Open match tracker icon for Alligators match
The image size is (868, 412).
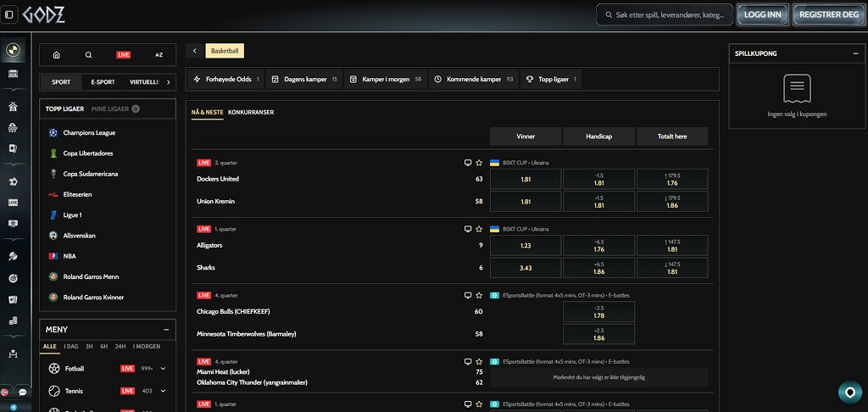468,229
